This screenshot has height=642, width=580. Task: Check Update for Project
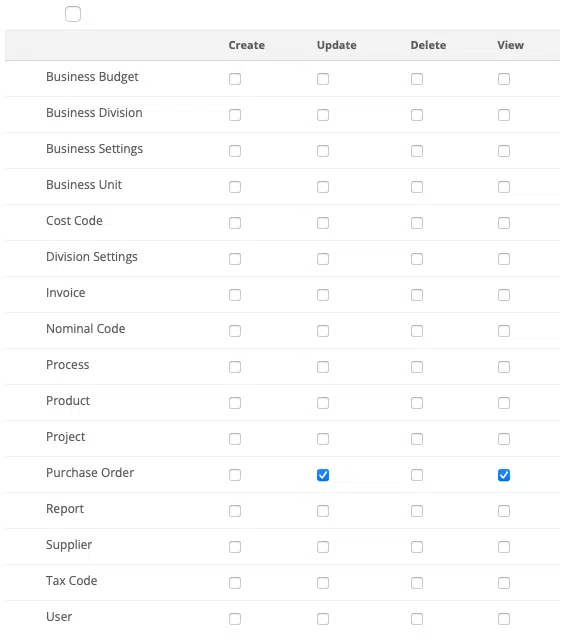coord(323,439)
